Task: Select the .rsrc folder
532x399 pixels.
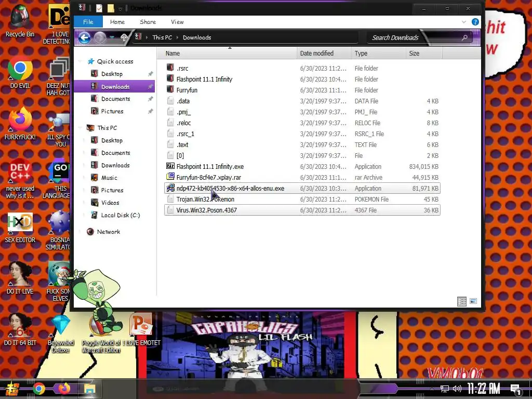Action: coord(302,68)
